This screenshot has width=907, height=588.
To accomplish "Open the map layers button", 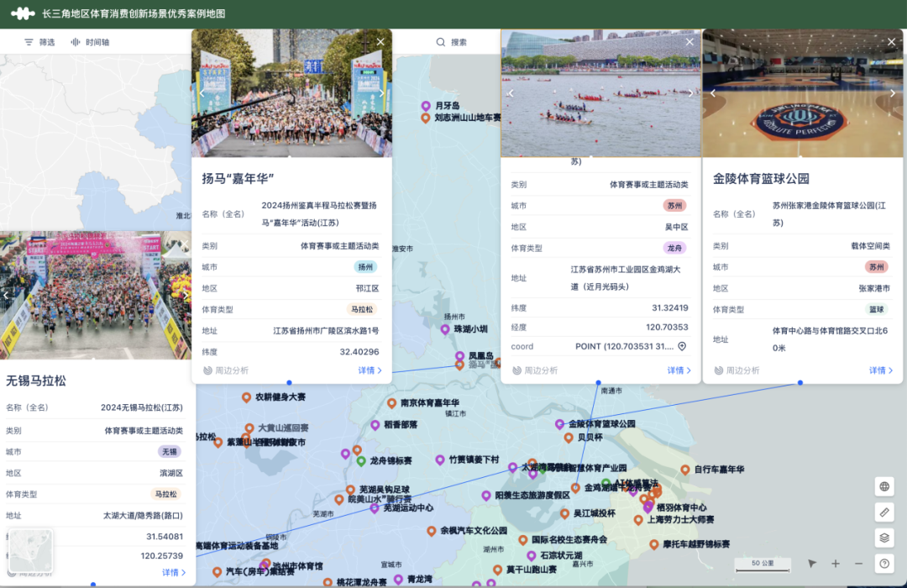I will point(884,538).
